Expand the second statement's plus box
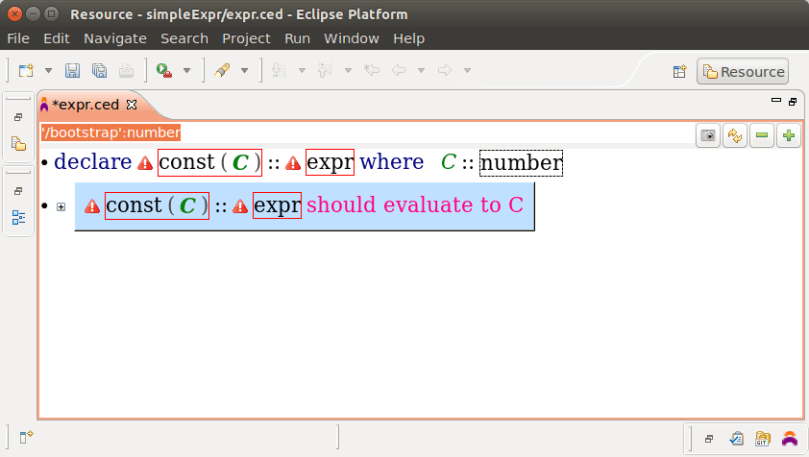 click(x=61, y=206)
